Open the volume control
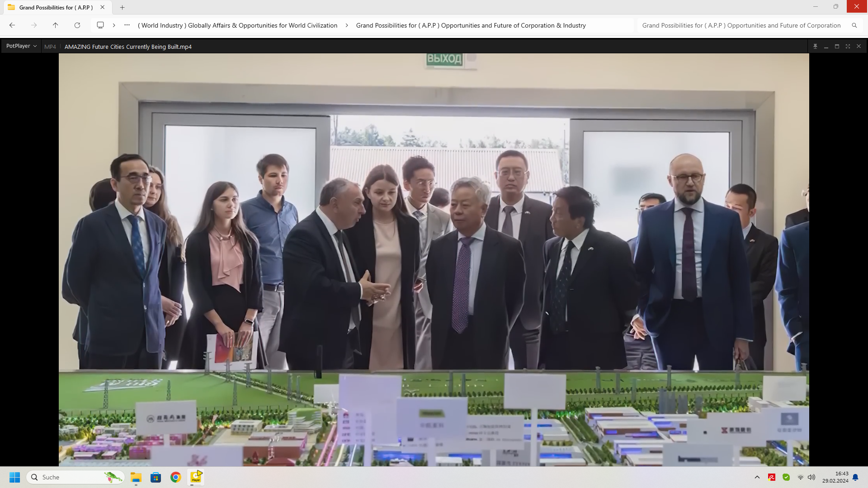This screenshot has width=868, height=488. [811, 477]
